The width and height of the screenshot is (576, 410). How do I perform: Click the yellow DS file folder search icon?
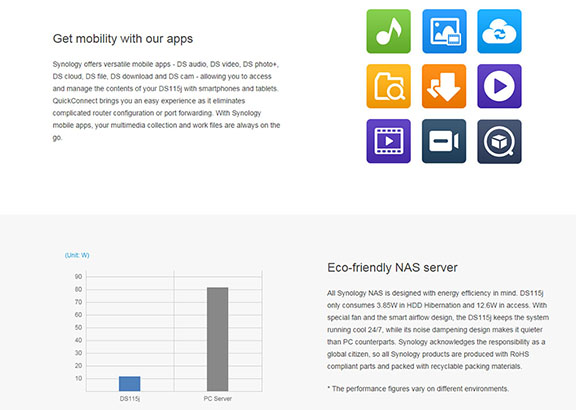click(x=389, y=86)
